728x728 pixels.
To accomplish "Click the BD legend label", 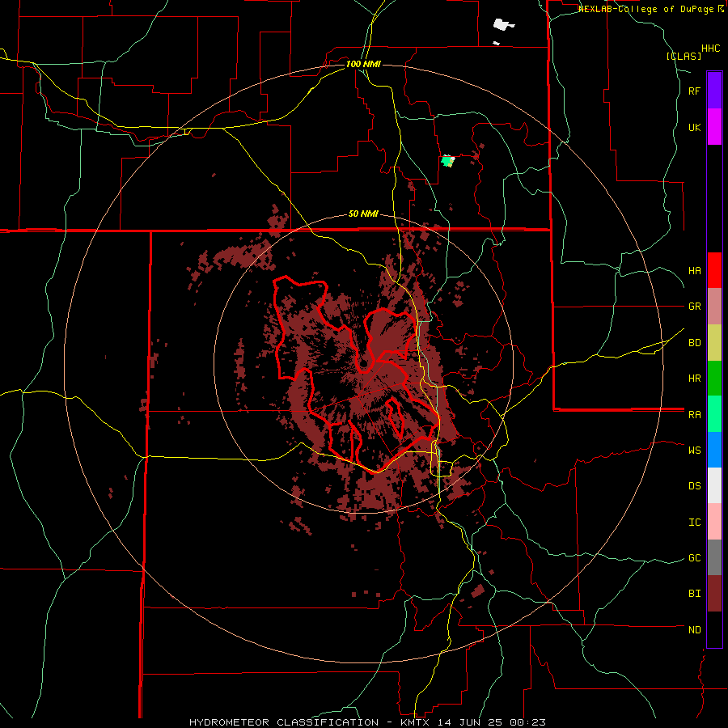I will [694, 343].
